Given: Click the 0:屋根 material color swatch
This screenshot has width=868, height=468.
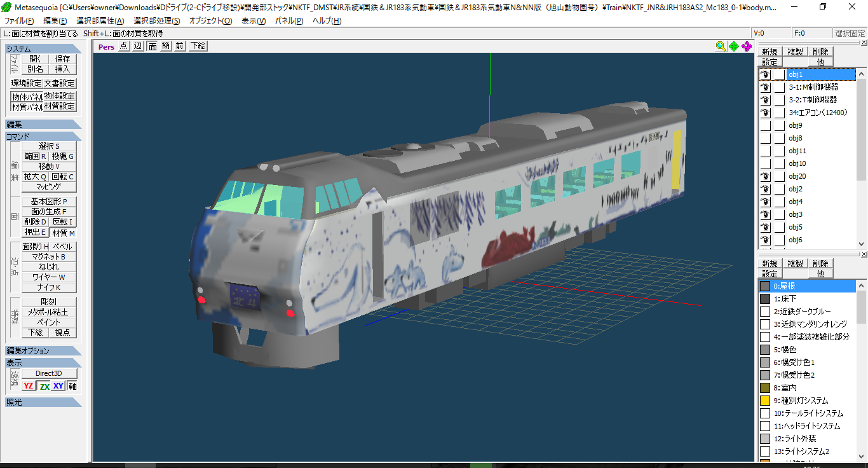Looking at the screenshot, I should point(765,286).
